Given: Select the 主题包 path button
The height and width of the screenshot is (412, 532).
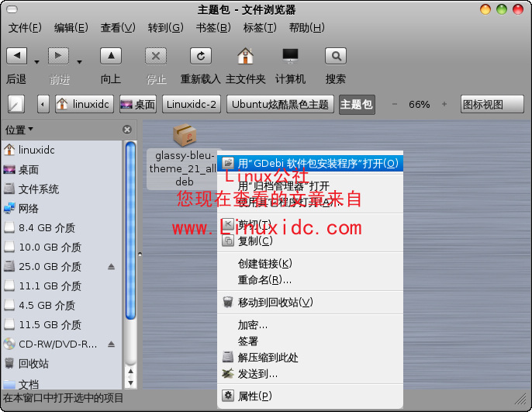Looking at the screenshot, I should [357, 104].
